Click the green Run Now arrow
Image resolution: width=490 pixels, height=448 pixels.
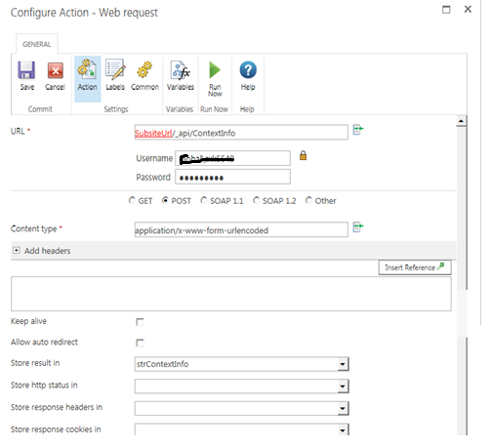coord(215,69)
